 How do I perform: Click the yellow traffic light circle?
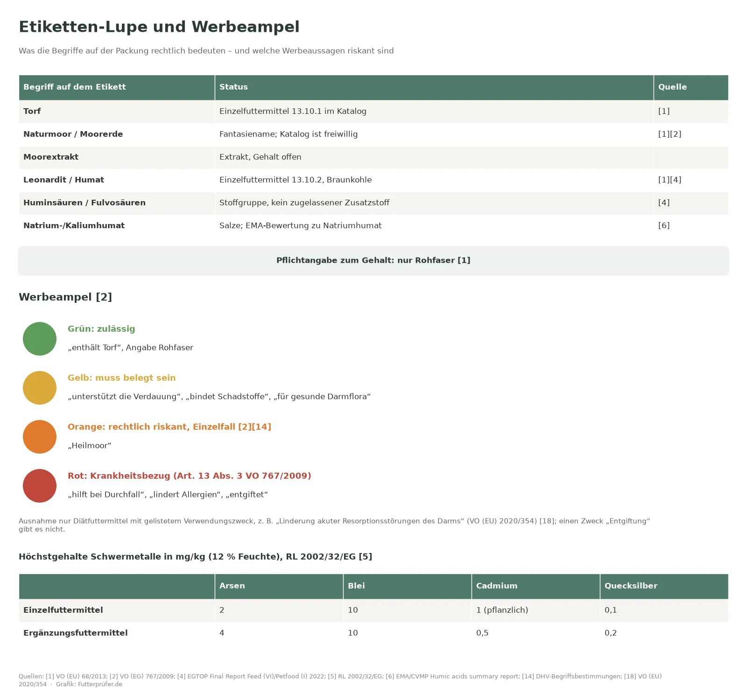pos(40,388)
